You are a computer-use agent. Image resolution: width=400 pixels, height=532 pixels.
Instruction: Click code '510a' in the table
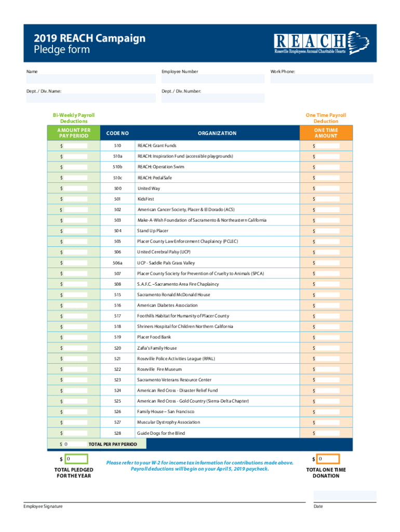point(117,156)
